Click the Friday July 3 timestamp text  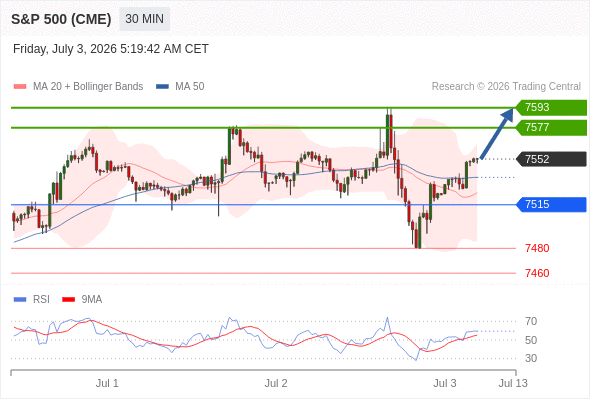point(111,49)
